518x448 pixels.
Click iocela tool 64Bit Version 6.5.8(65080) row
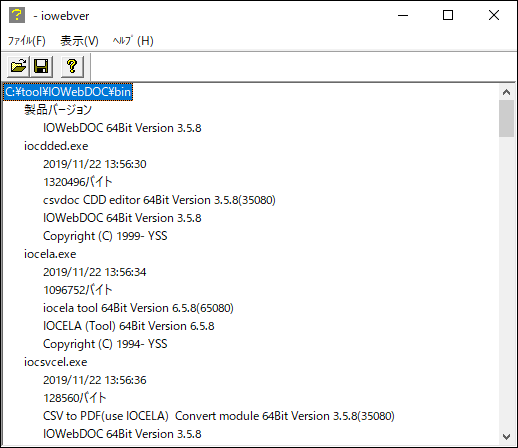pos(138,308)
